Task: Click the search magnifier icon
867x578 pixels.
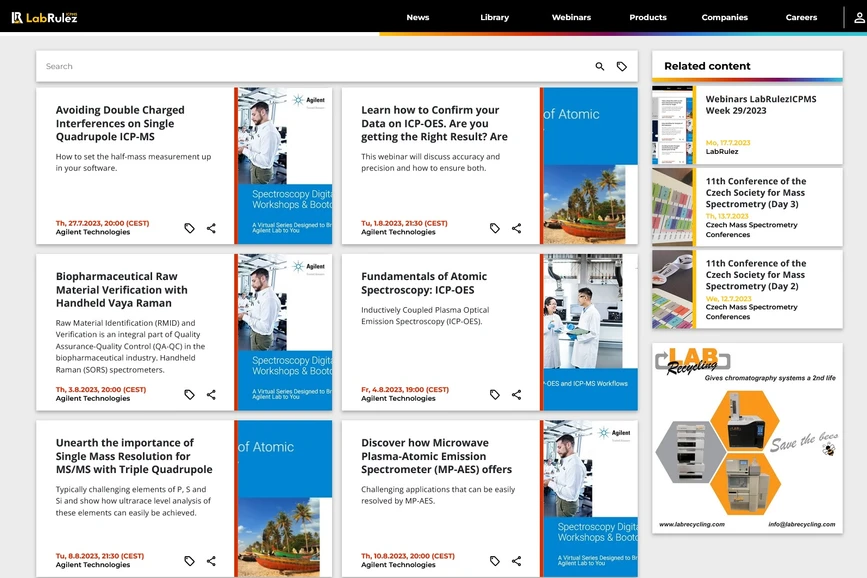Action: 599,66
